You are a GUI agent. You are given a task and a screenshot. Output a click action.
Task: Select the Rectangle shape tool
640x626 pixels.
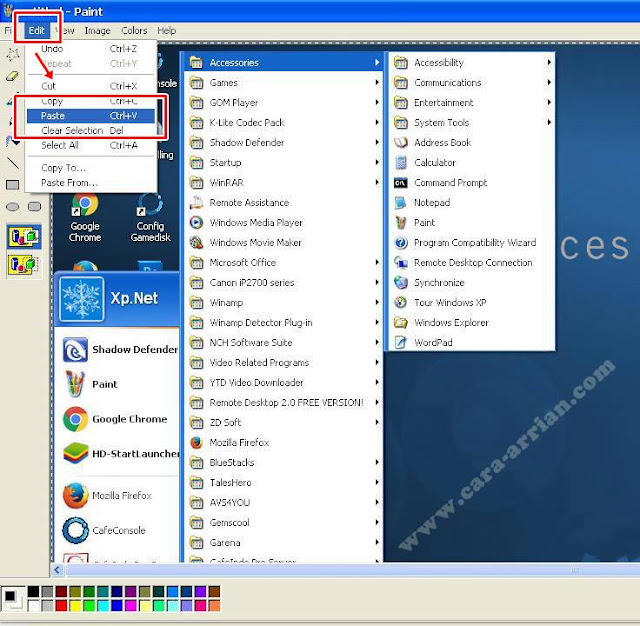click(x=12, y=185)
